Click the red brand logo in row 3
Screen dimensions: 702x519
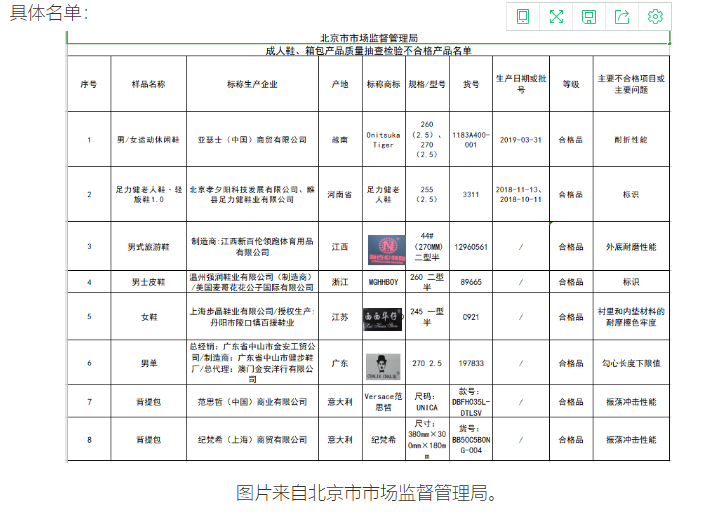[387, 246]
